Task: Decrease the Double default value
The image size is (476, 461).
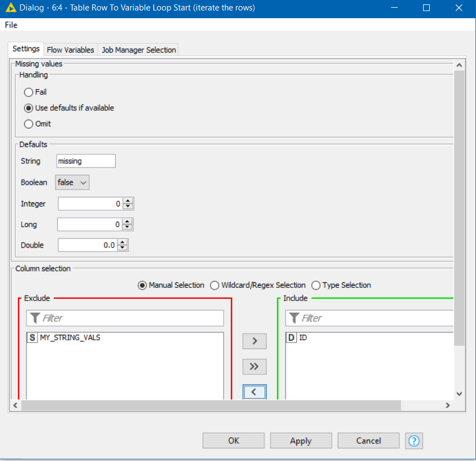Action: pos(123,248)
